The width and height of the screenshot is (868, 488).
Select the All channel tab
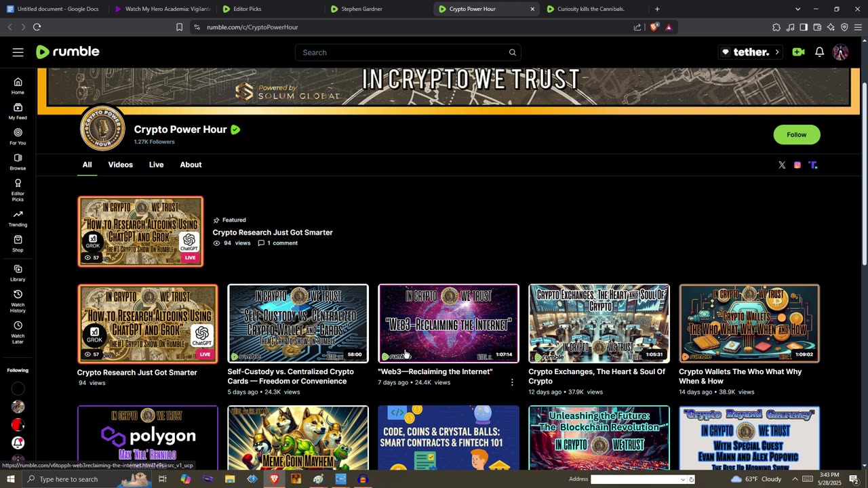87,165
